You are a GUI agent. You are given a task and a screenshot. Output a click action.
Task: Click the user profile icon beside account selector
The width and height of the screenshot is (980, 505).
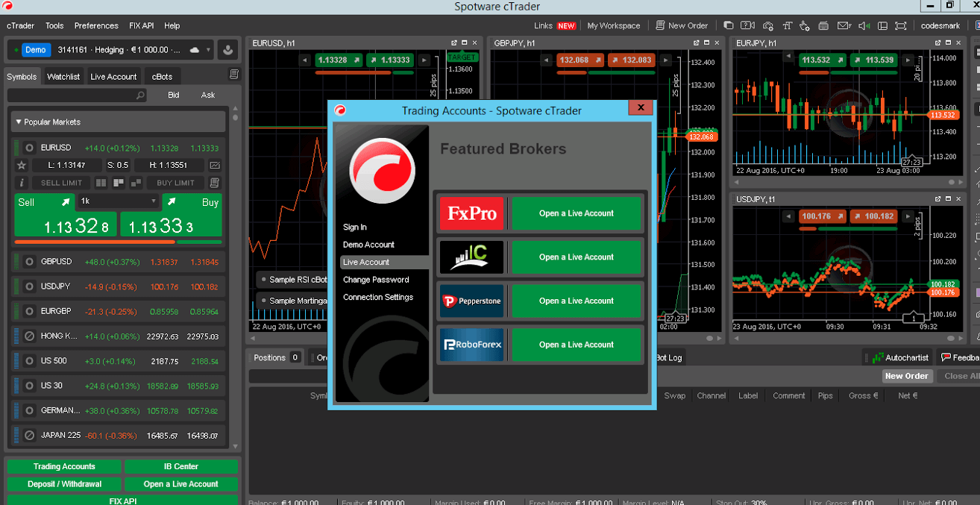[x=228, y=50]
